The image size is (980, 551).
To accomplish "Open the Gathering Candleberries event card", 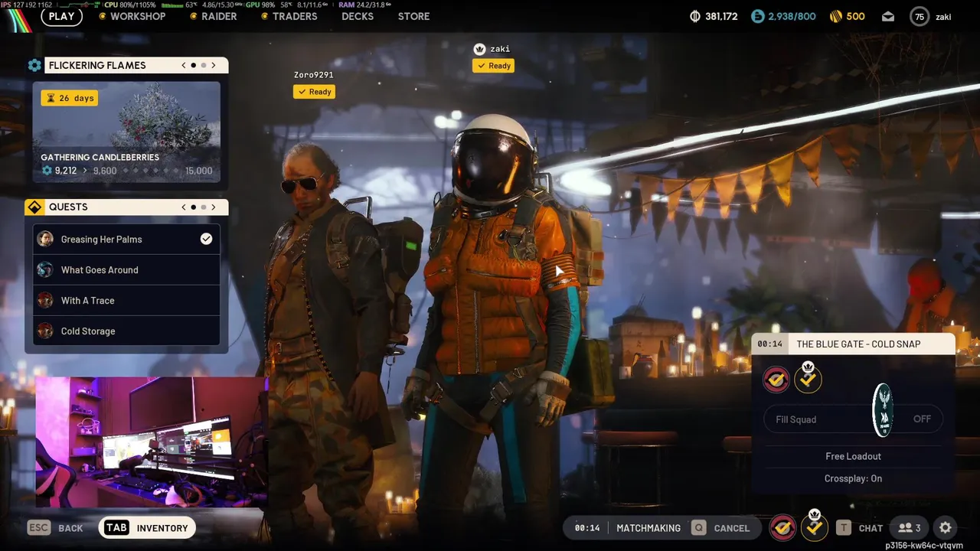I will (x=126, y=132).
